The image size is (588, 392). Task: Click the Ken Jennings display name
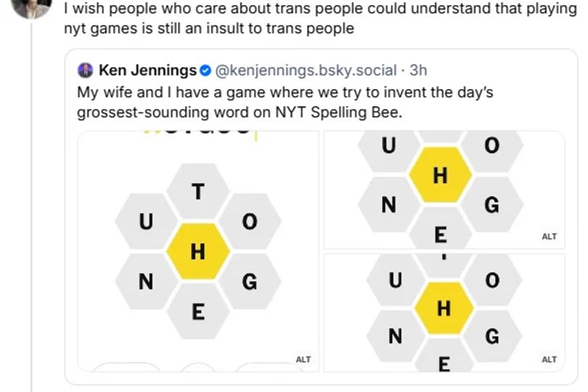tap(147, 70)
